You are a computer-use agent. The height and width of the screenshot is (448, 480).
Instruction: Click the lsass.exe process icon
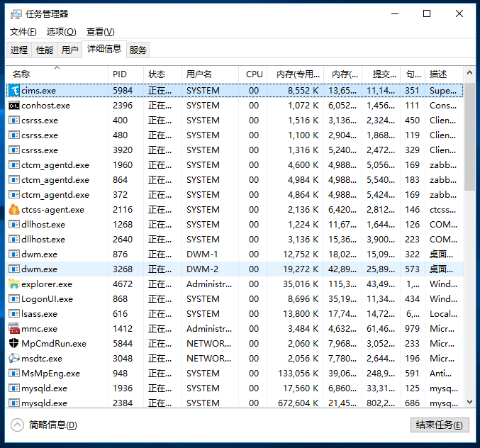pyautogui.click(x=14, y=313)
